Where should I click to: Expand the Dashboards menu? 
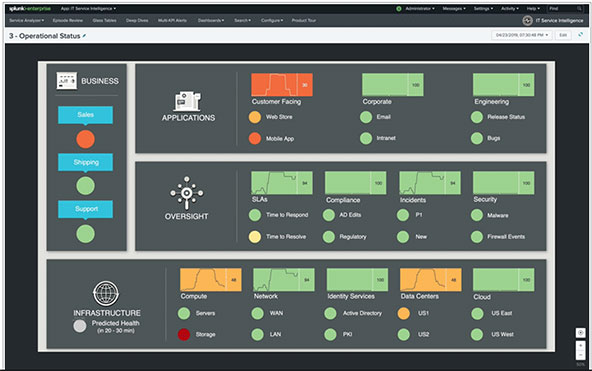pyautogui.click(x=211, y=20)
